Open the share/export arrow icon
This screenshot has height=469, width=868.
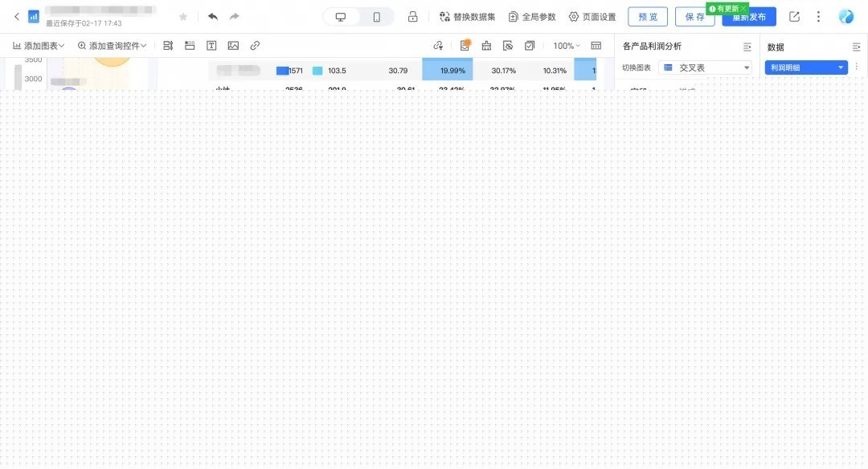pyautogui.click(x=794, y=17)
